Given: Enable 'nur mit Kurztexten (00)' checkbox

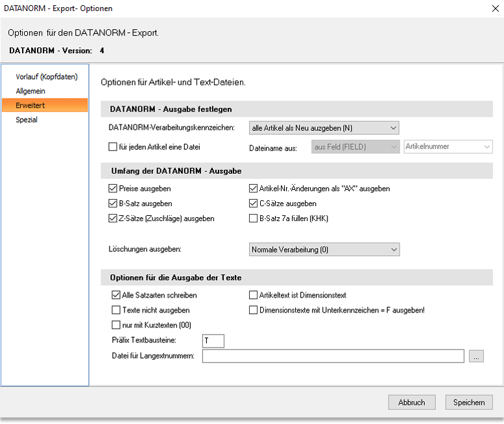Looking at the screenshot, I should 115,325.
